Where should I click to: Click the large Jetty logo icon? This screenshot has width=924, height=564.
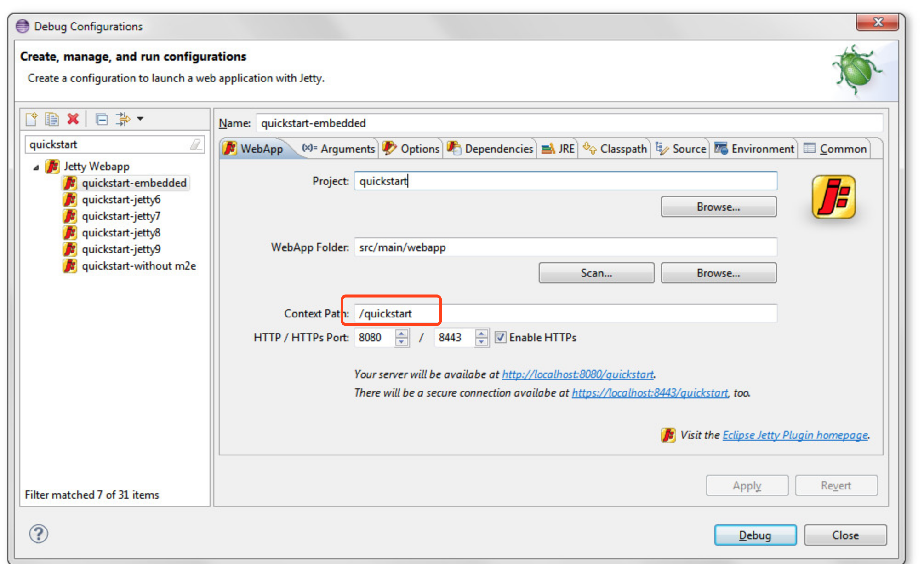pyautogui.click(x=833, y=197)
